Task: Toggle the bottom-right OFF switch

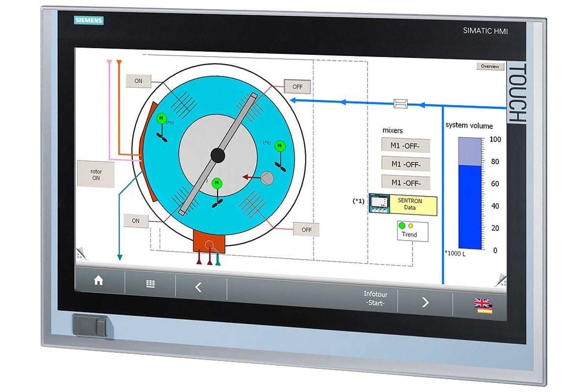Action: (x=306, y=229)
